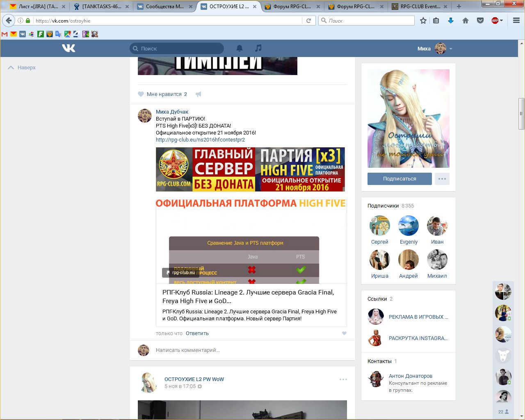Open the Ссылки section header
The image size is (525, 420).
point(377,299)
